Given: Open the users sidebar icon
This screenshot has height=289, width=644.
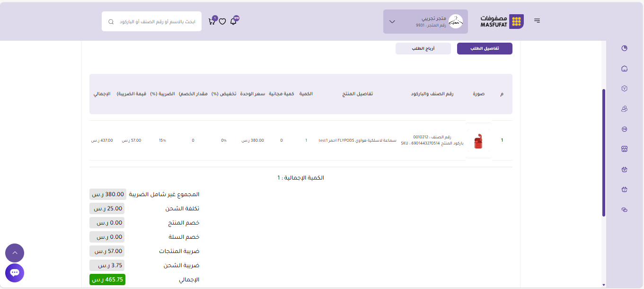Looking at the screenshot, I should pyautogui.click(x=624, y=109).
